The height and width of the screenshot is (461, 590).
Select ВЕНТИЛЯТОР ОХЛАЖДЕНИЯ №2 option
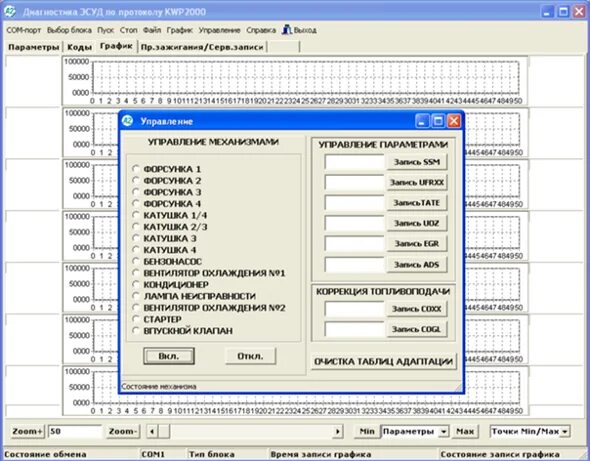point(136,307)
